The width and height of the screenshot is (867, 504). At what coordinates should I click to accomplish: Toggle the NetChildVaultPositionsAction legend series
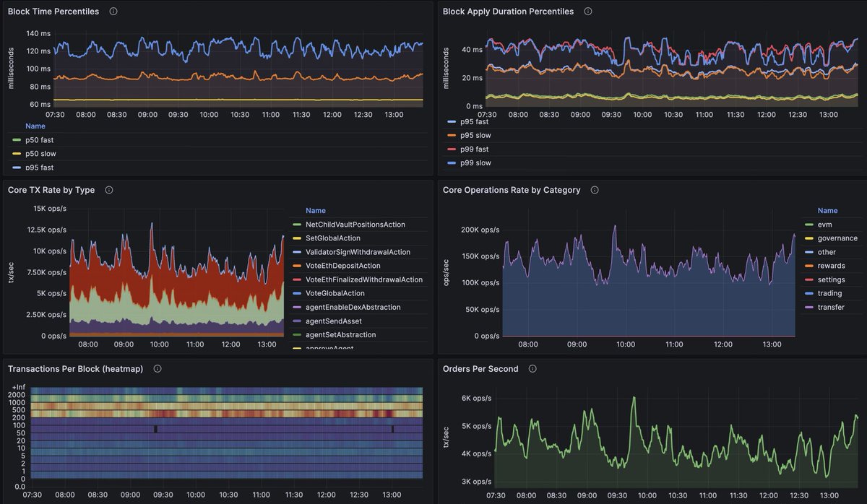(x=355, y=225)
